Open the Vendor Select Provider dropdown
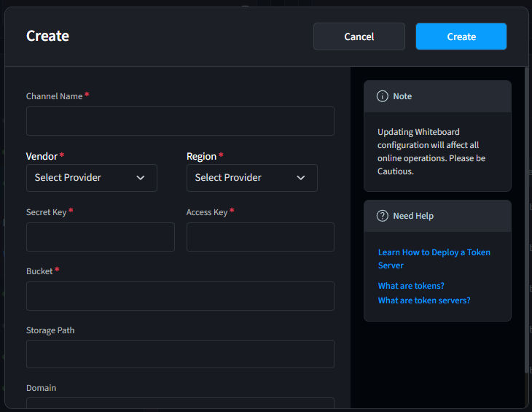This screenshot has height=412, width=532. 92,178
